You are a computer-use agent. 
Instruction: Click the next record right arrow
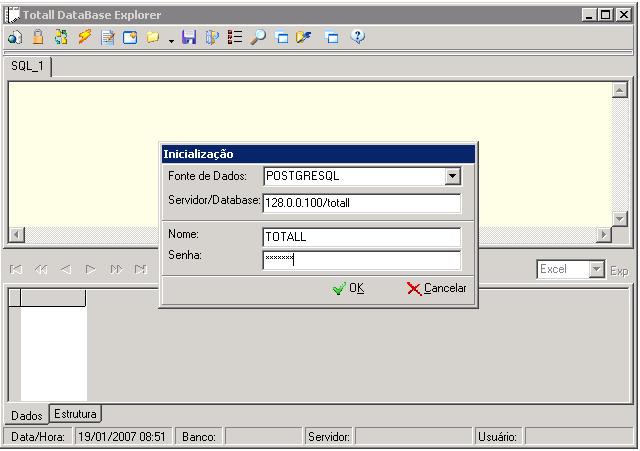click(91, 269)
